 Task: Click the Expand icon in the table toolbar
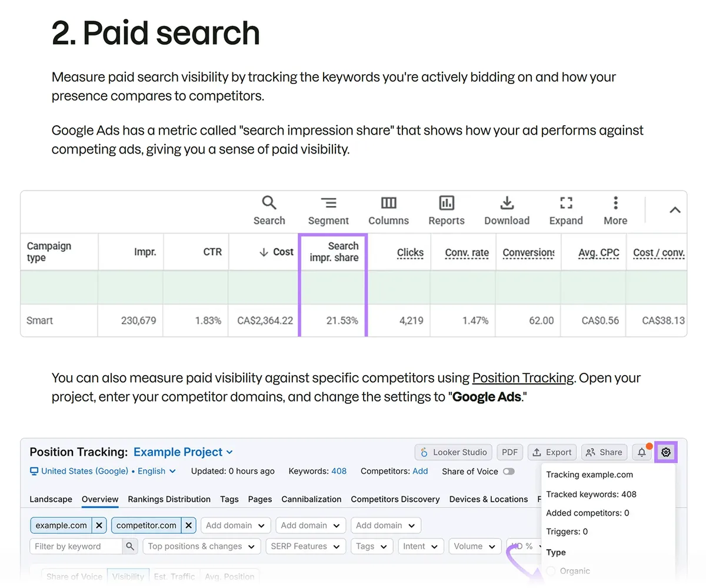click(x=566, y=203)
